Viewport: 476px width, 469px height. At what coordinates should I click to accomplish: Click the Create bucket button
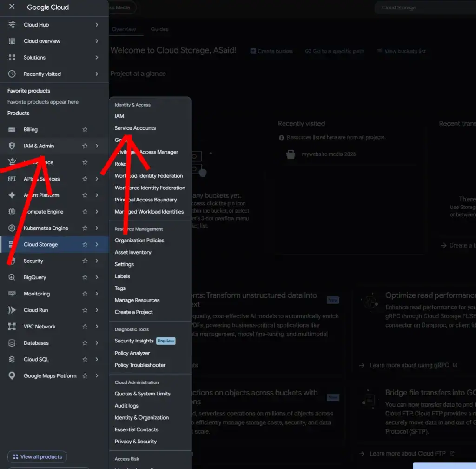(x=271, y=51)
